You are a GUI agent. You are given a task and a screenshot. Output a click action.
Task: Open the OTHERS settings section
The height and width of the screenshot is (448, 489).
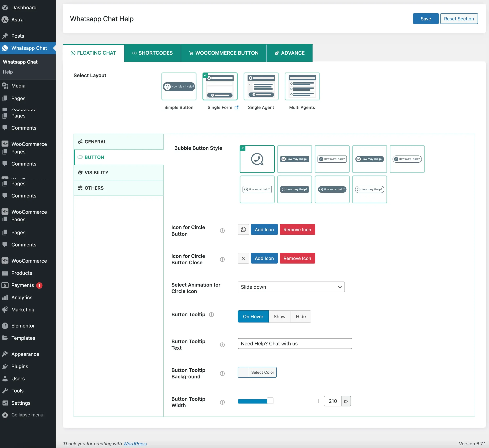click(119, 188)
